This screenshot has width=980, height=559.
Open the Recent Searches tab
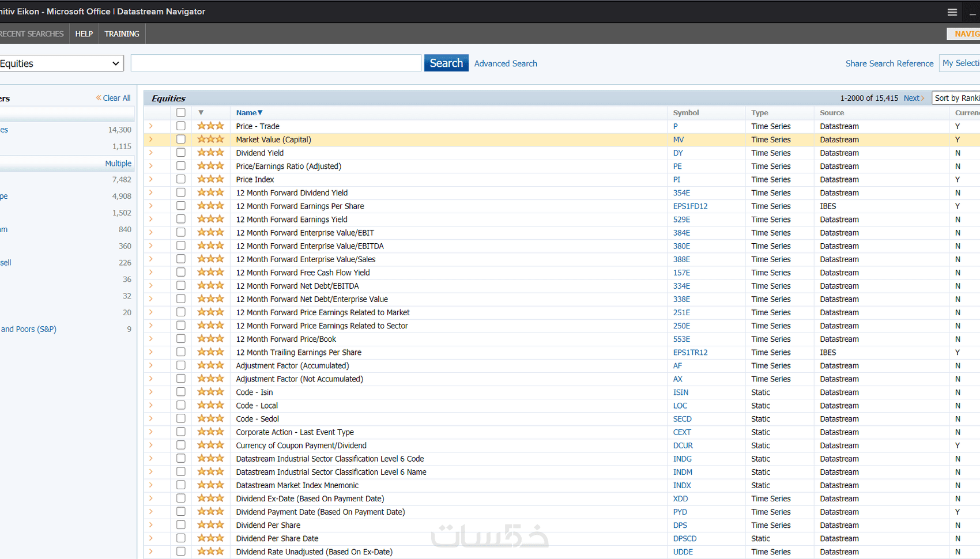click(32, 34)
